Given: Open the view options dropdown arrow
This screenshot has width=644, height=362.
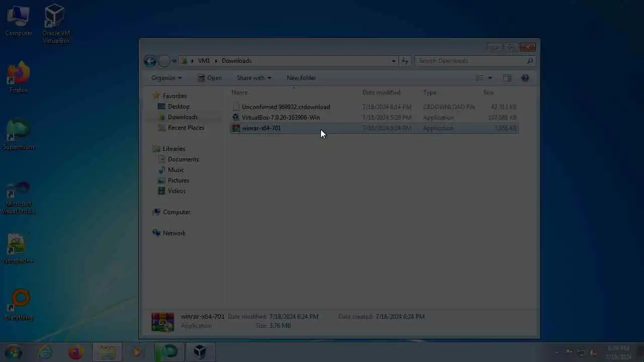Looking at the screenshot, I should pyautogui.click(x=490, y=78).
